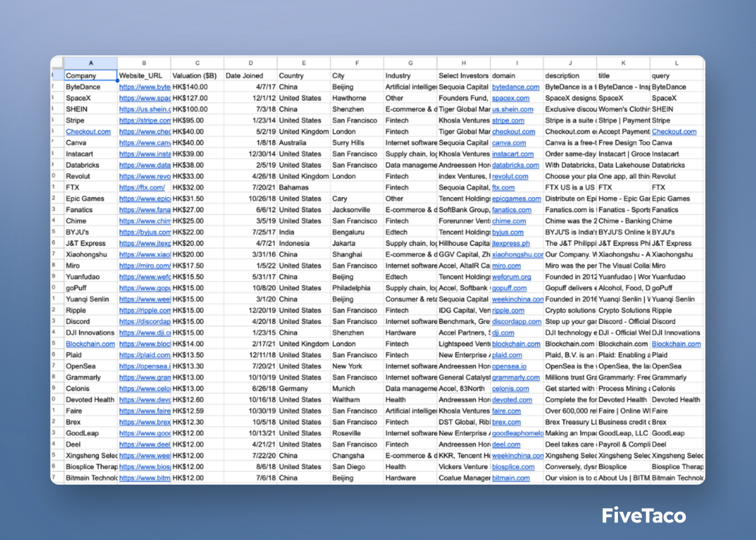Image resolution: width=756 pixels, height=540 pixels.
Task: Open the jtexpress.ph domain link
Action: (x=511, y=244)
